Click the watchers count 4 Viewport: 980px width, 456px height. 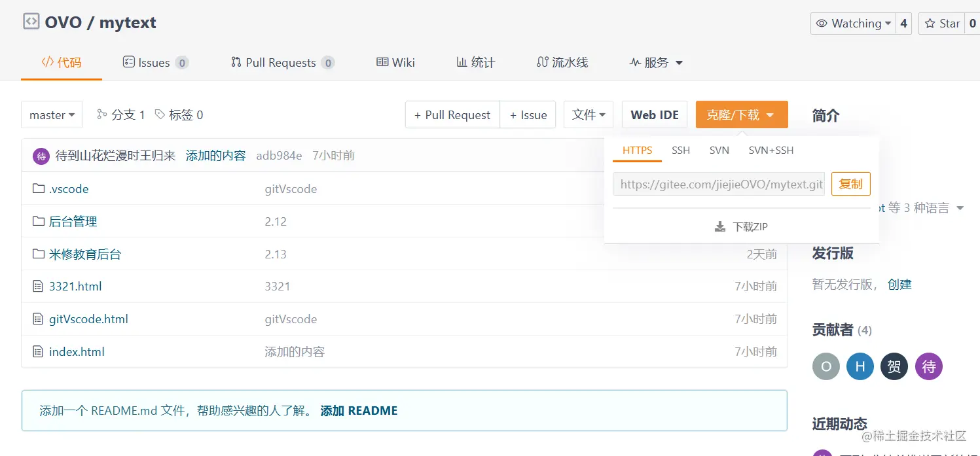coord(903,24)
